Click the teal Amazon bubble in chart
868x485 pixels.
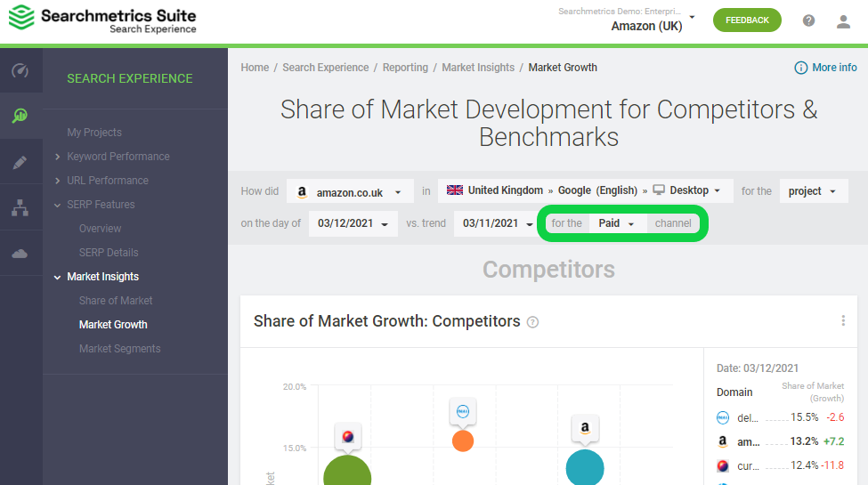585,468
